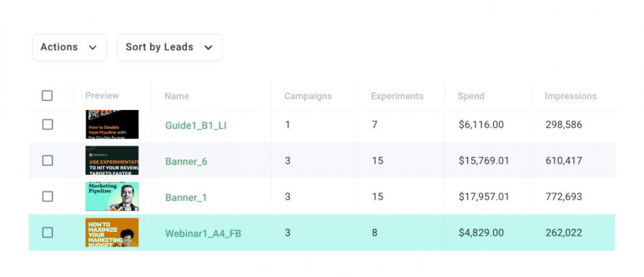Toggle the checkbox next to Banner_1
Image resolution: width=644 pixels, height=277 pixels.
(x=47, y=197)
